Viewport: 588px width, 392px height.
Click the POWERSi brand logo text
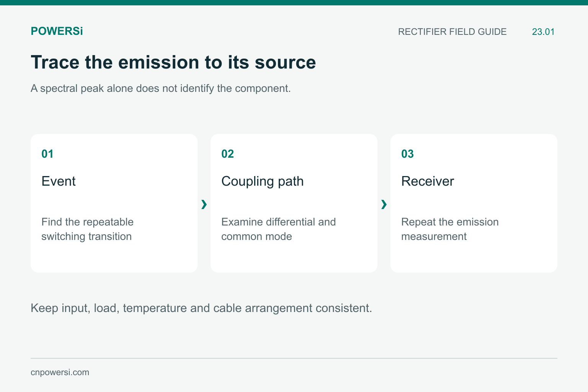57,31
